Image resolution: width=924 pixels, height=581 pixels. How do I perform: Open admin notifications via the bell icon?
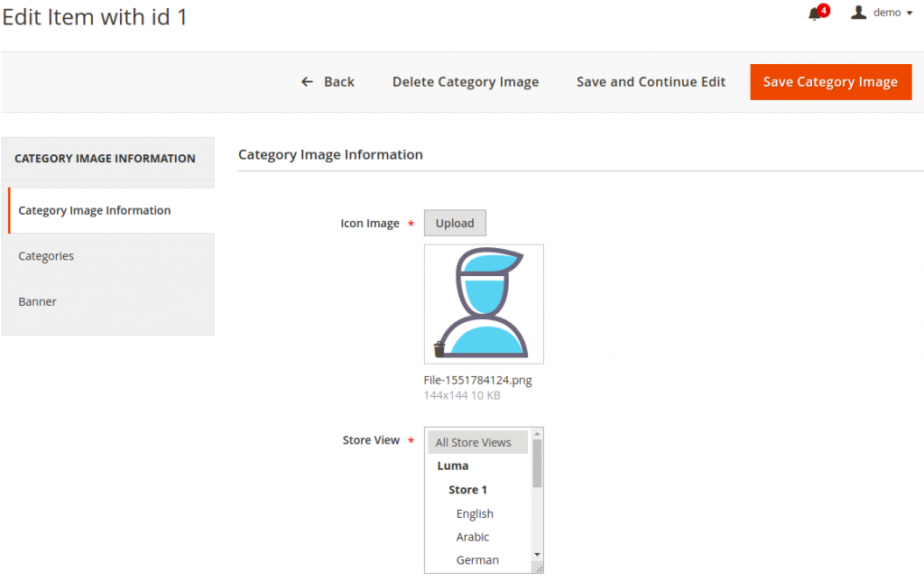[813, 14]
